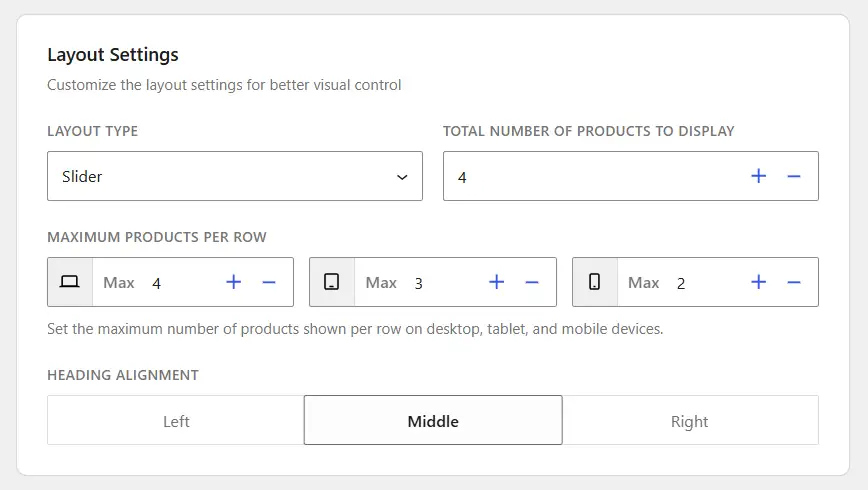Decrease total number of products with minus
This screenshot has height=490, width=868.
coord(794,176)
